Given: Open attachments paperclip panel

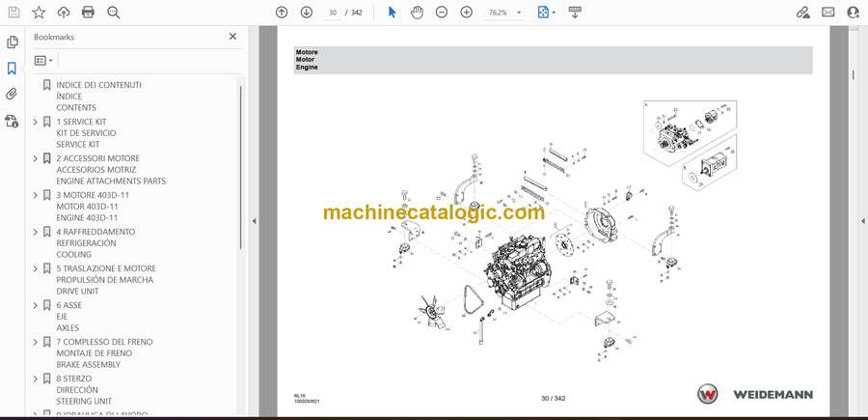Looking at the screenshot, I should [x=12, y=95].
